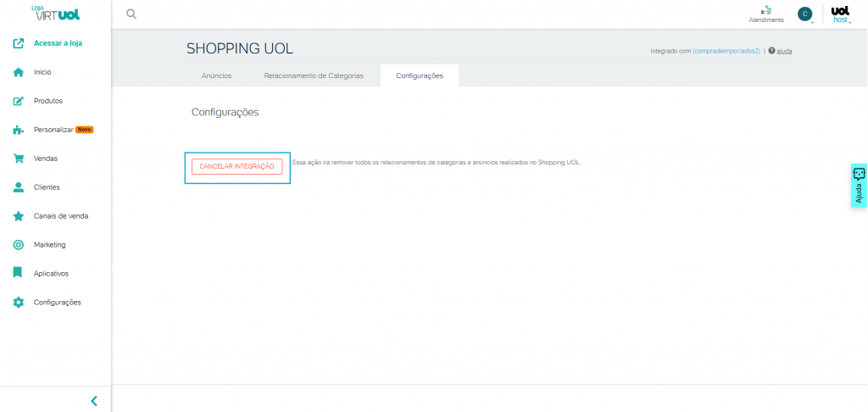868x412 pixels.
Task: Click the Clientes person icon
Action: (19, 187)
